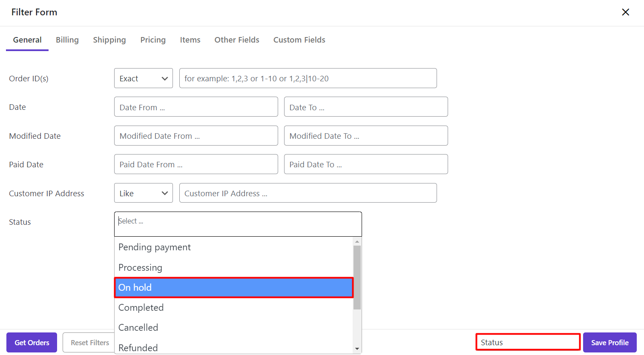
Task: Open the Shipping tab
Action: tap(109, 40)
